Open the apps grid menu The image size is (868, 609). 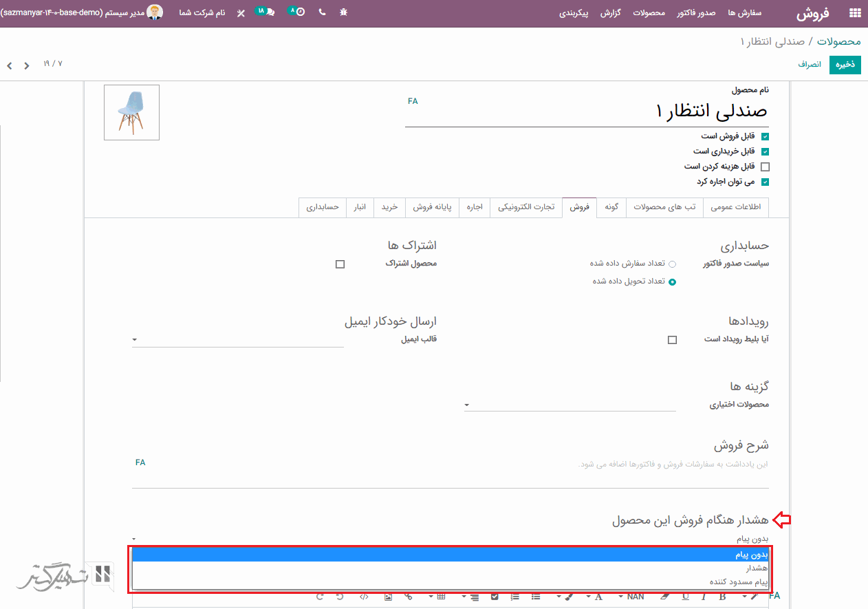point(855,13)
